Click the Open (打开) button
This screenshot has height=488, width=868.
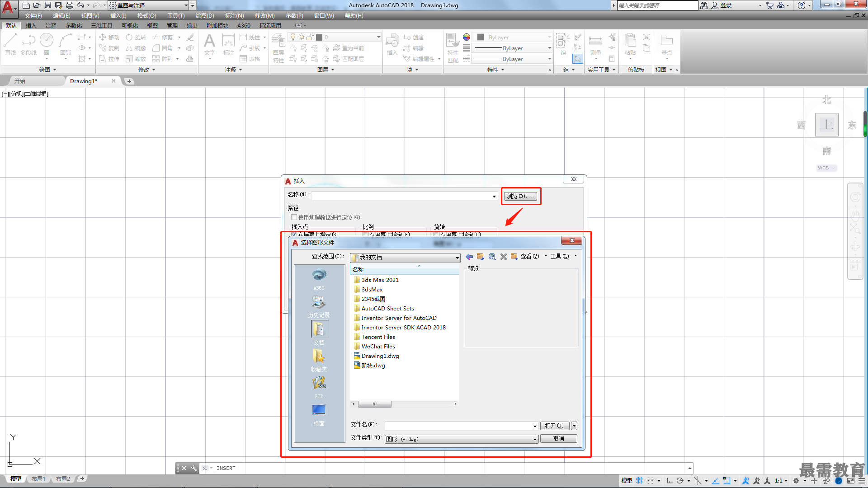pos(554,426)
